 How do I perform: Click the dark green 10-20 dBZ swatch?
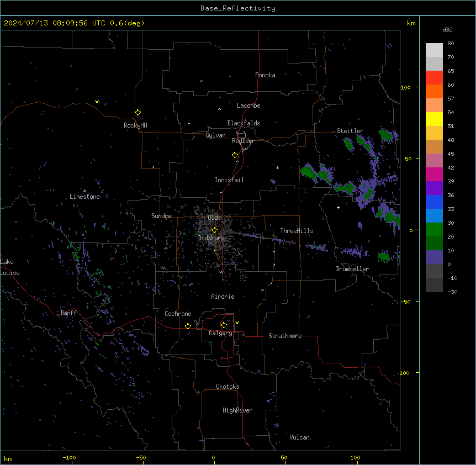[434, 244]
